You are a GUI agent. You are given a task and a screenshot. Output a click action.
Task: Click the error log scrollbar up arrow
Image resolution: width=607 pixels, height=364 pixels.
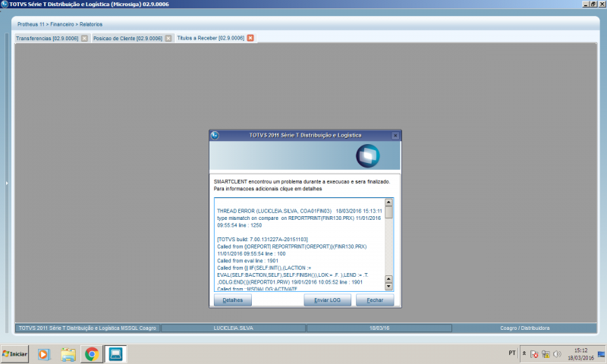tap(388, 202)
